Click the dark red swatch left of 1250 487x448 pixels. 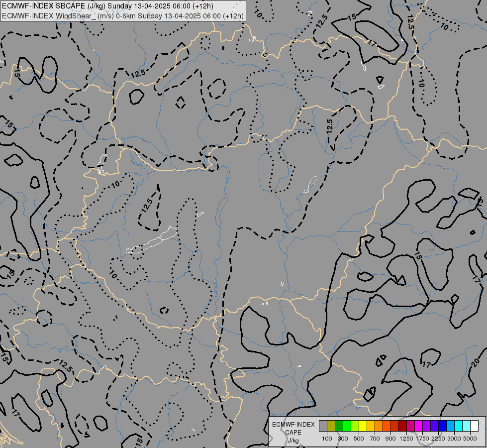pos(402,426)
